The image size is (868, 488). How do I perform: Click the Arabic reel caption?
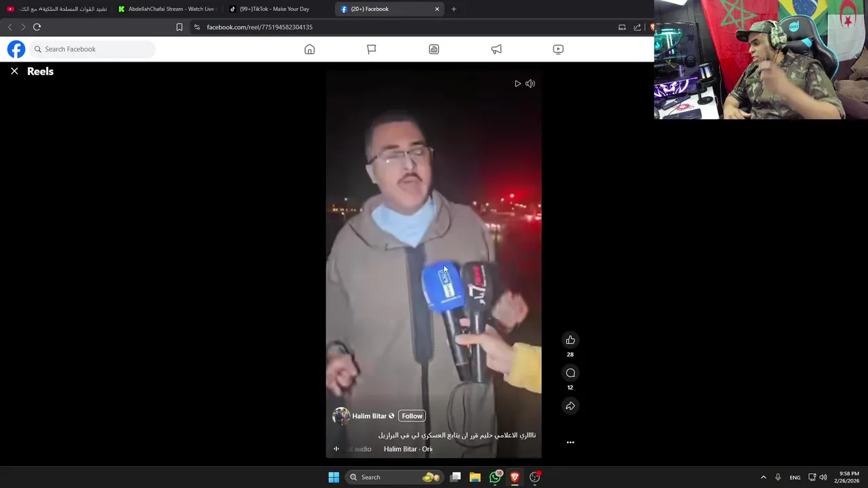tap(457, 435)
